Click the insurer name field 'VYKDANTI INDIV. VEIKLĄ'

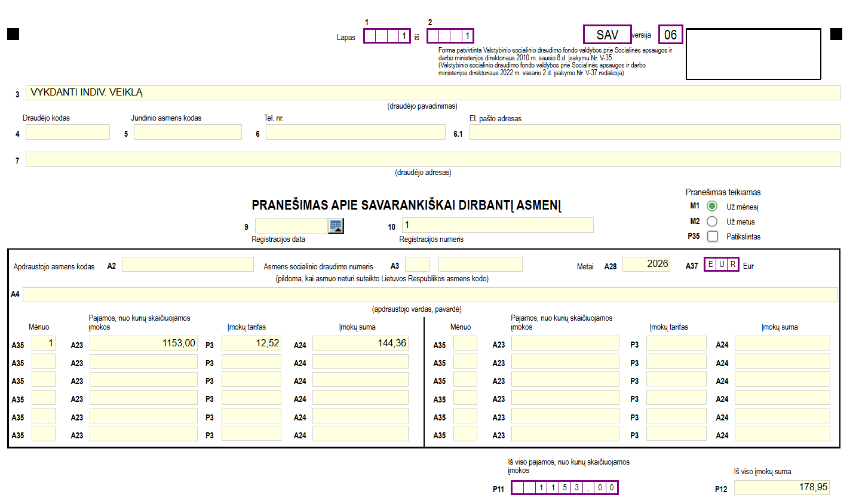coord(433,93)
